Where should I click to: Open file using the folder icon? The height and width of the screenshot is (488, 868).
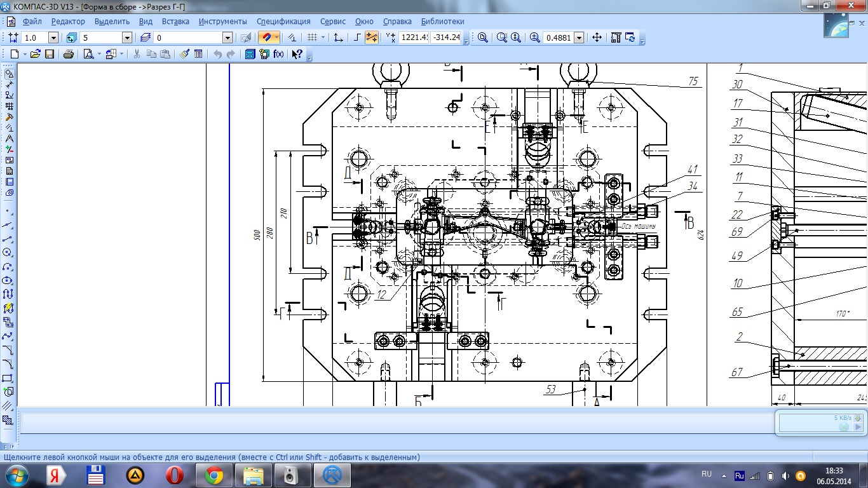coord(36,54)
